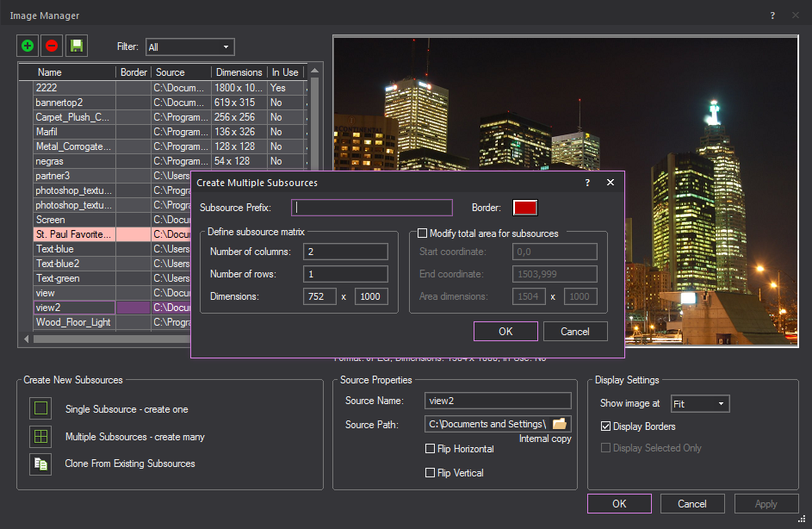Check the Flip Horizontal option
This screenshot has width=812, height=529.
click(429, 449)
